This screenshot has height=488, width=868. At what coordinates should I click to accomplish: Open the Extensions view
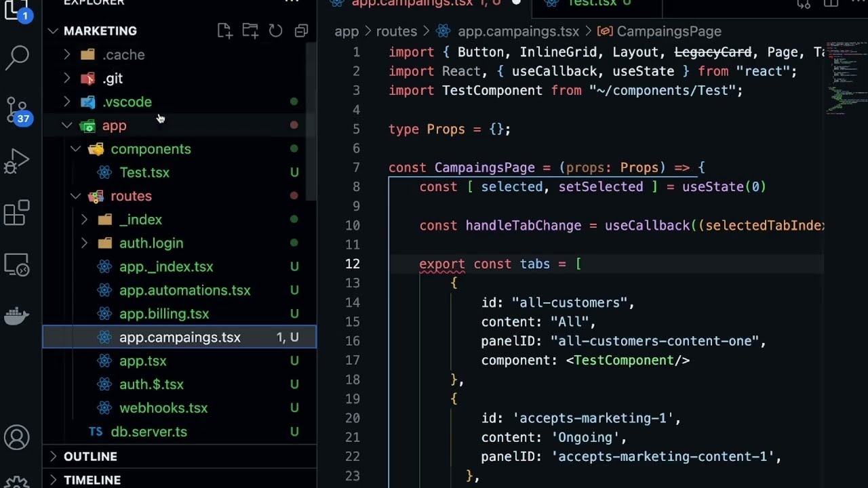pyautogui.click(x=17, y=213)
